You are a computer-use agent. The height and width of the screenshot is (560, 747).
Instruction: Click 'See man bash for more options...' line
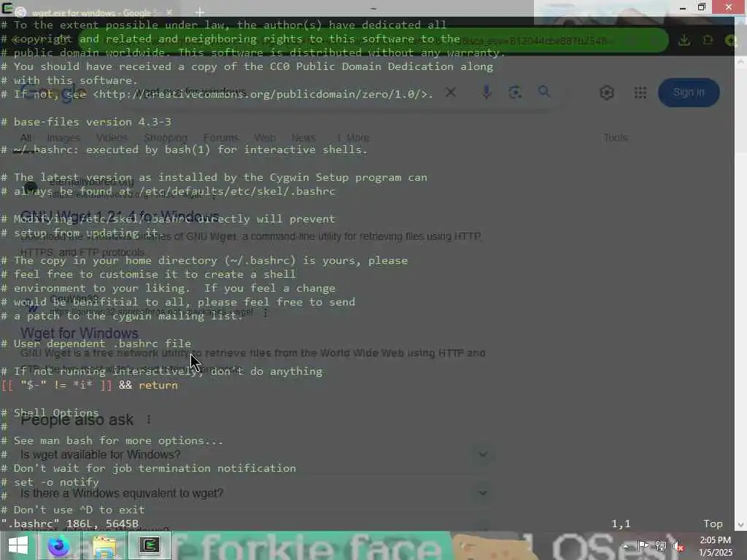coord(112,440)
